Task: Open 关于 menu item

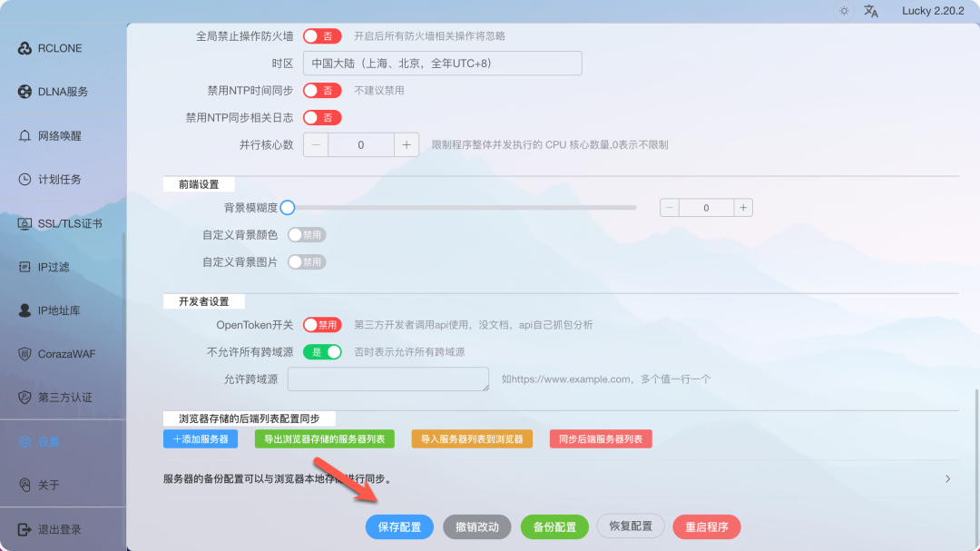Action: [x=50, y=486]
